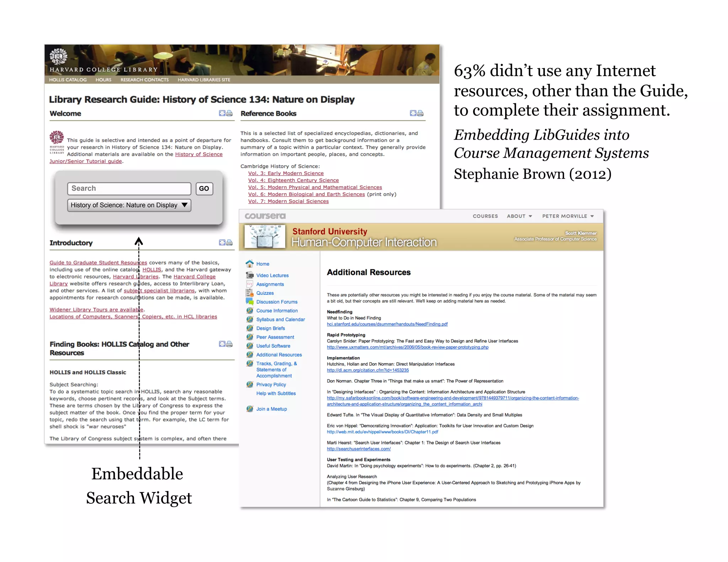Open the RESEARCH CONTACTS menu item

tap(144, 80)
